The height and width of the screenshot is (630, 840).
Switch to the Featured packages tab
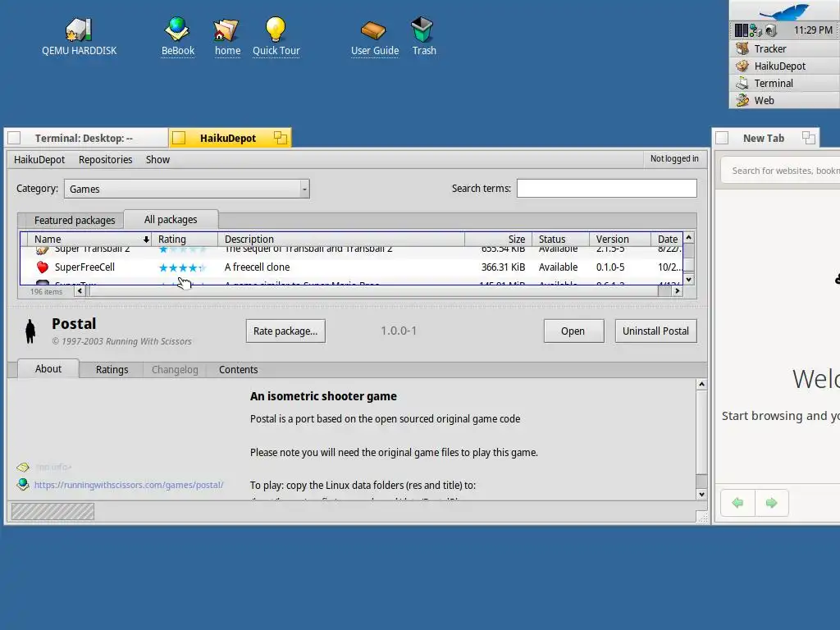[x=75, y=220]
